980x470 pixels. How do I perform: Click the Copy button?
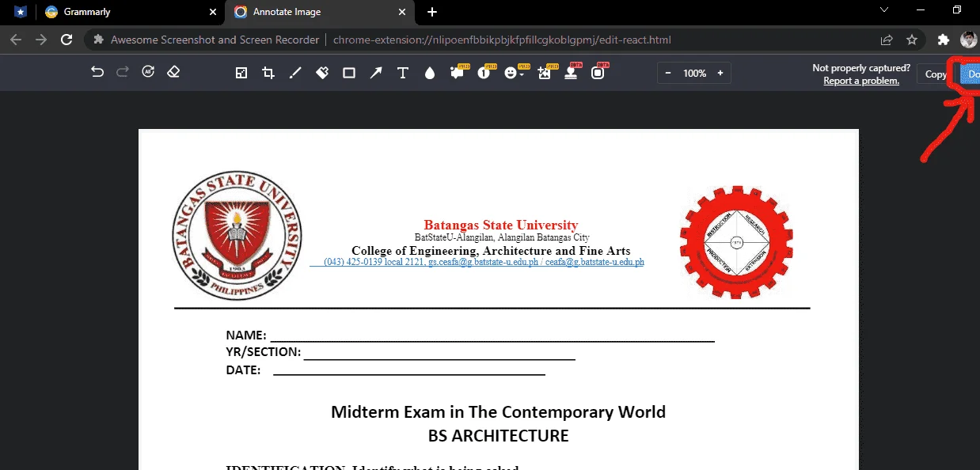click(x=936, y=74)
